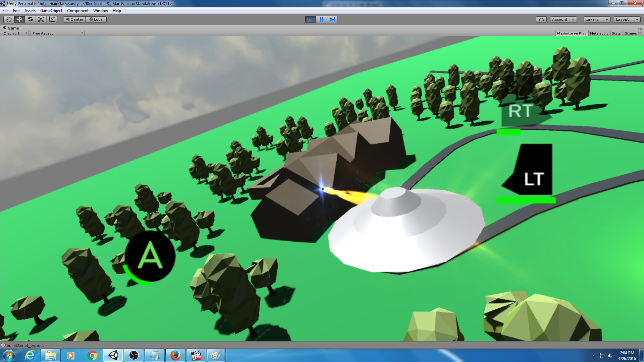Toggle Maximize on Play
This screenshot has height=362, width=644.
pyautogui.click(x=572, y=34)
